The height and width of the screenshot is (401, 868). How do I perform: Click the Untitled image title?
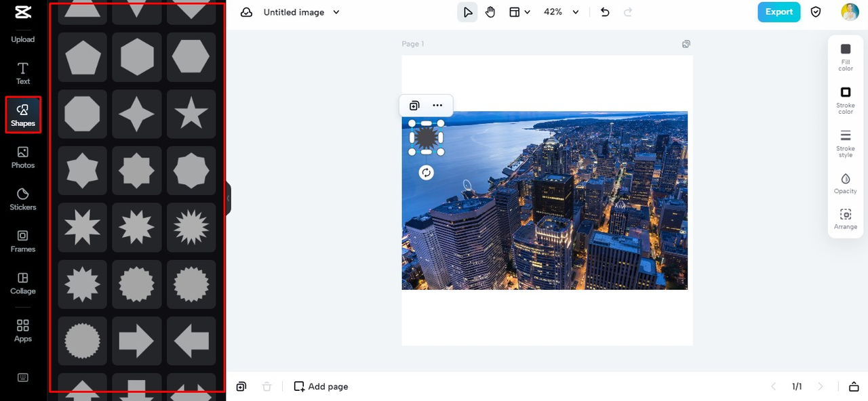(x=294, y=12)
